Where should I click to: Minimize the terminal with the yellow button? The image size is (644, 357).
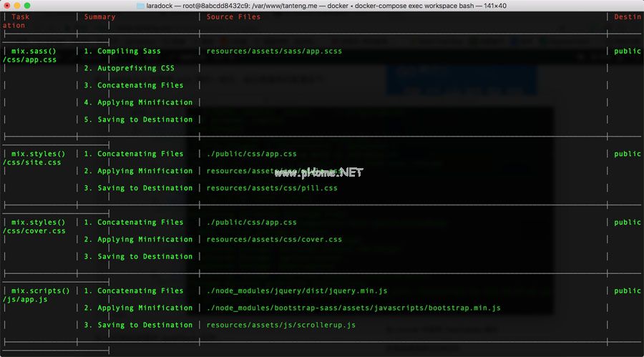click(x=17, y=6)
